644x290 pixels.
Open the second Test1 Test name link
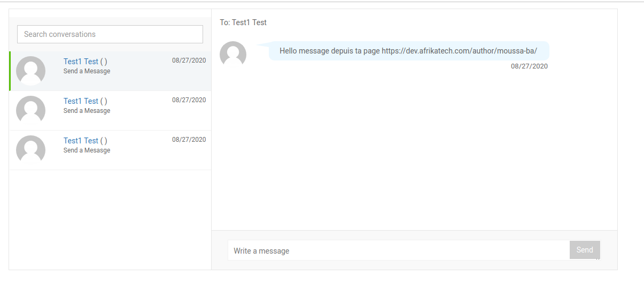(x=81, y=101)
